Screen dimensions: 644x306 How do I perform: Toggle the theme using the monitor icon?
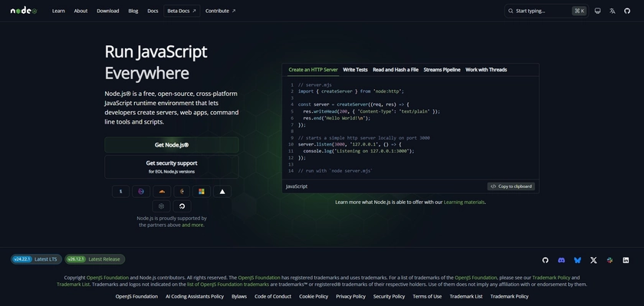(597, 11)
